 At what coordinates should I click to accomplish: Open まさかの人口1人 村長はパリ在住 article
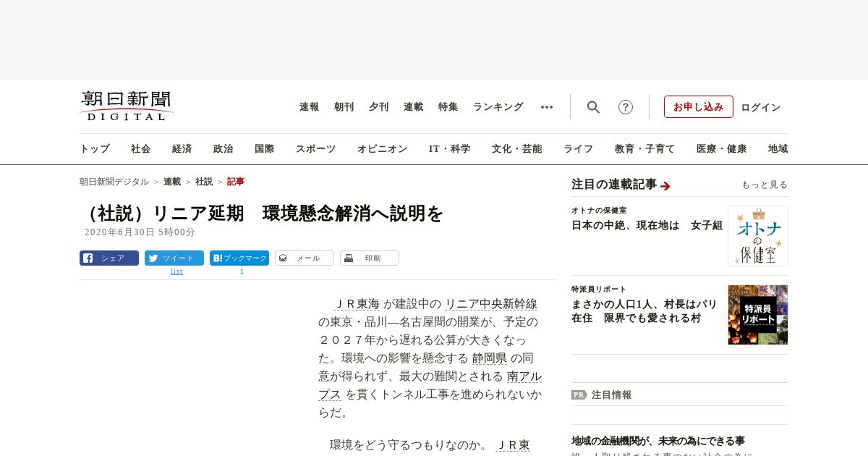click(x=644, y=311)
